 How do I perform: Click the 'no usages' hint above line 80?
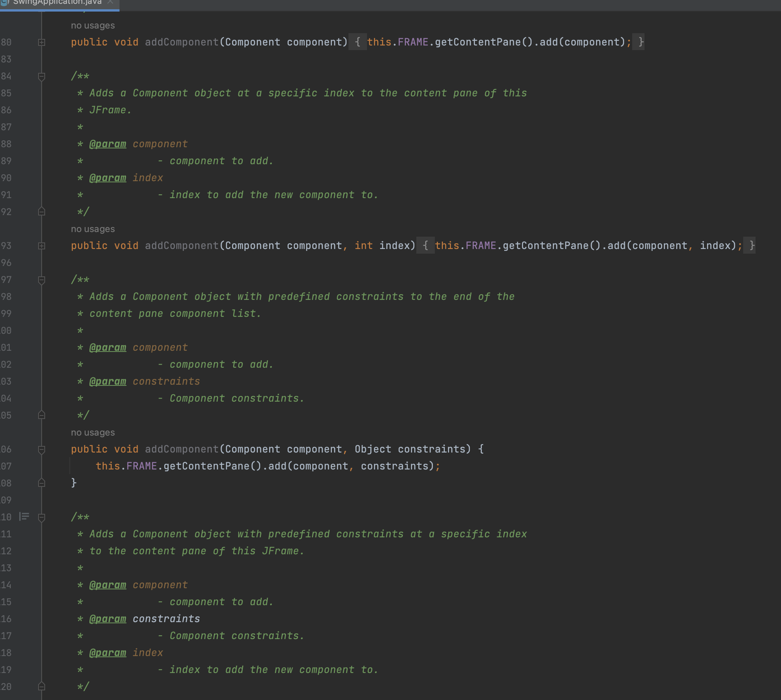(x=92, y=25)
